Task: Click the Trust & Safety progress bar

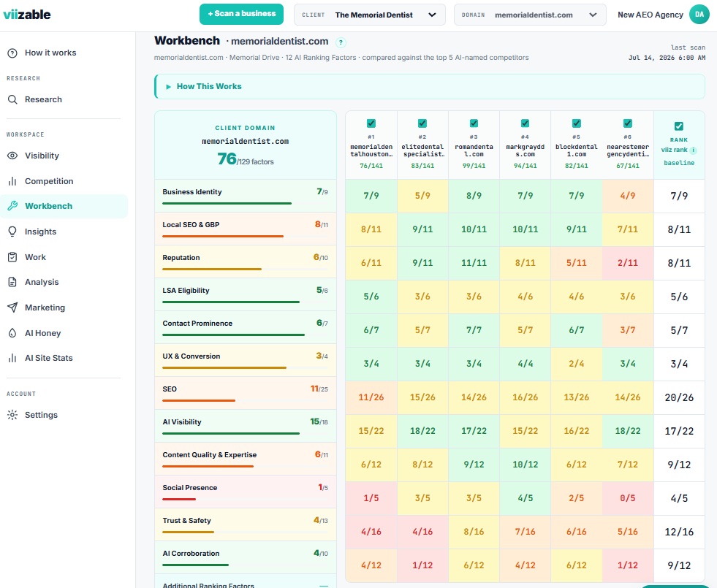Action: pos(188,532)
